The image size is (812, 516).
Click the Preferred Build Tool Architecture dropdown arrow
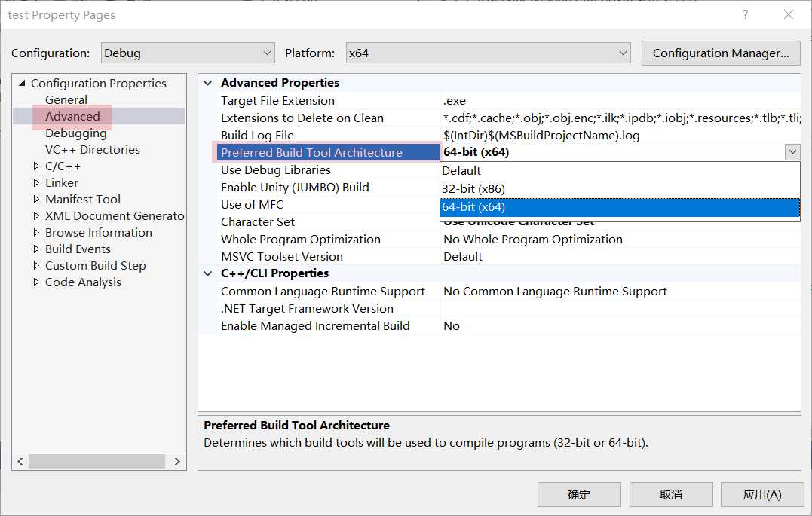tap(792, 152)
